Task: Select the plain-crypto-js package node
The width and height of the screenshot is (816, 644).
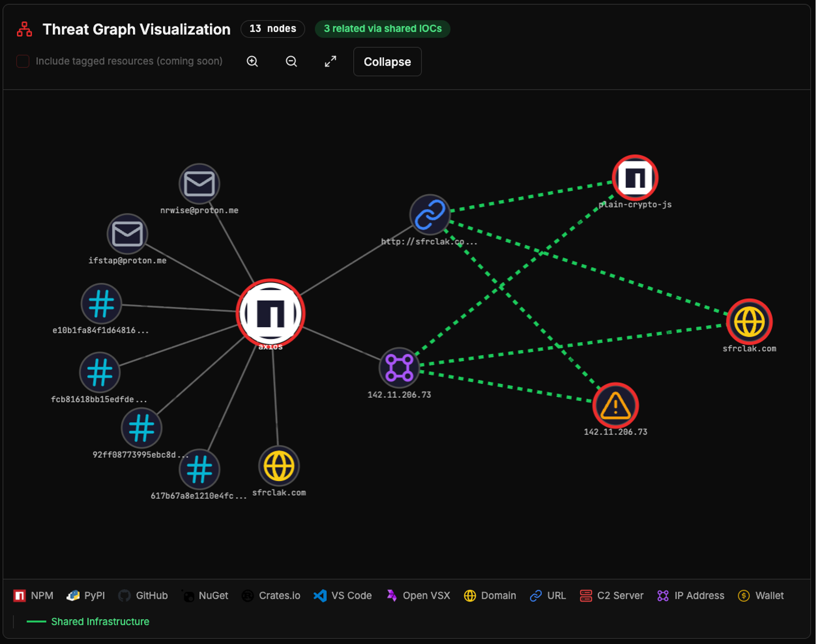Action: coord(635,177)
